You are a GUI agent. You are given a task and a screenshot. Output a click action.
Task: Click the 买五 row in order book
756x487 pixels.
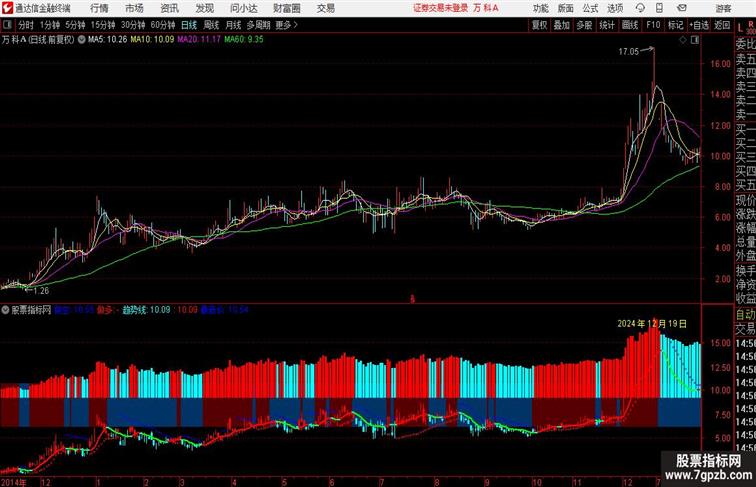click(x=745, y=185)
